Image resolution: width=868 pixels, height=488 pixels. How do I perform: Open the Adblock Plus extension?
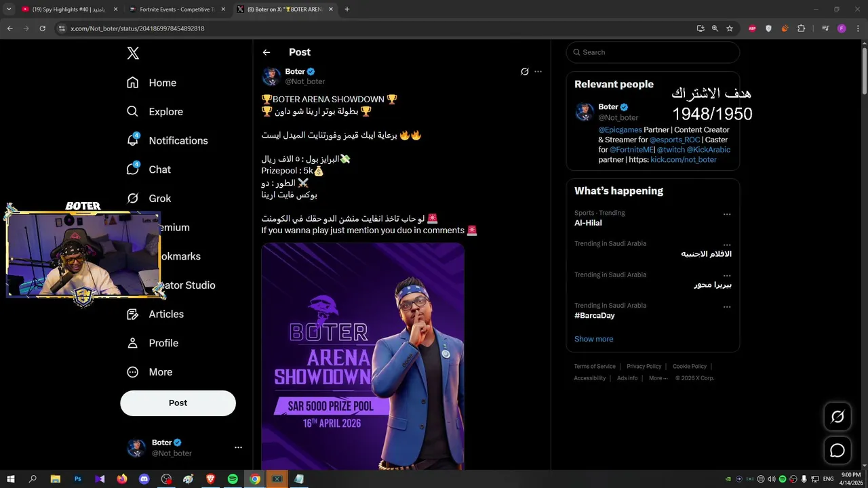(x=752, y=28)
